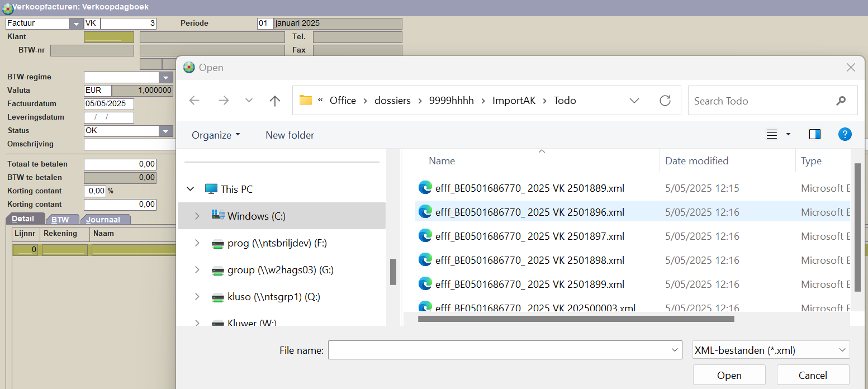The height and width of the screenshot is (389, 868).
Task: Expand the prog (F:) network drive
Action: 197,243
